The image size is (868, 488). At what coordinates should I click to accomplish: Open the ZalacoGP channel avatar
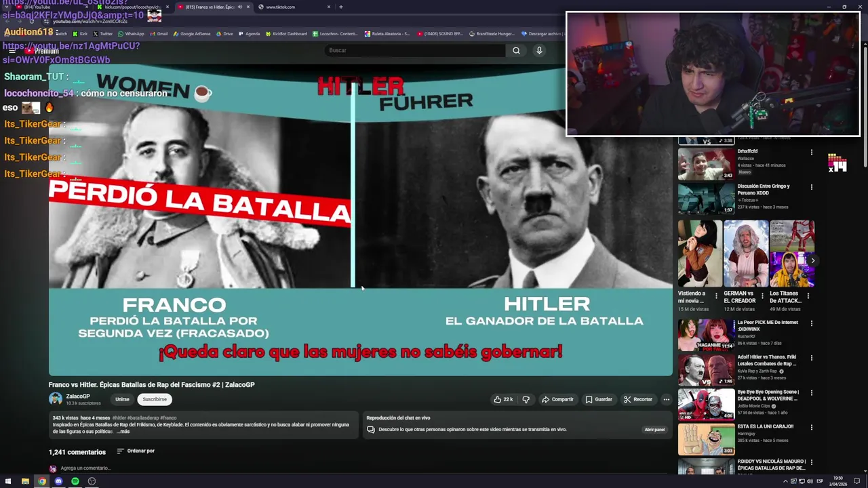[55, 399]
